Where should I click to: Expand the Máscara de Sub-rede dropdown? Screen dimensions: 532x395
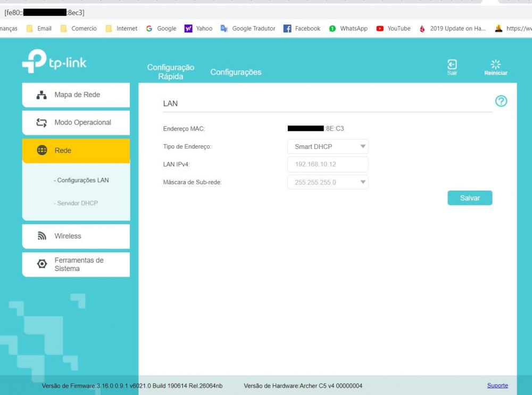coord(328,183)
